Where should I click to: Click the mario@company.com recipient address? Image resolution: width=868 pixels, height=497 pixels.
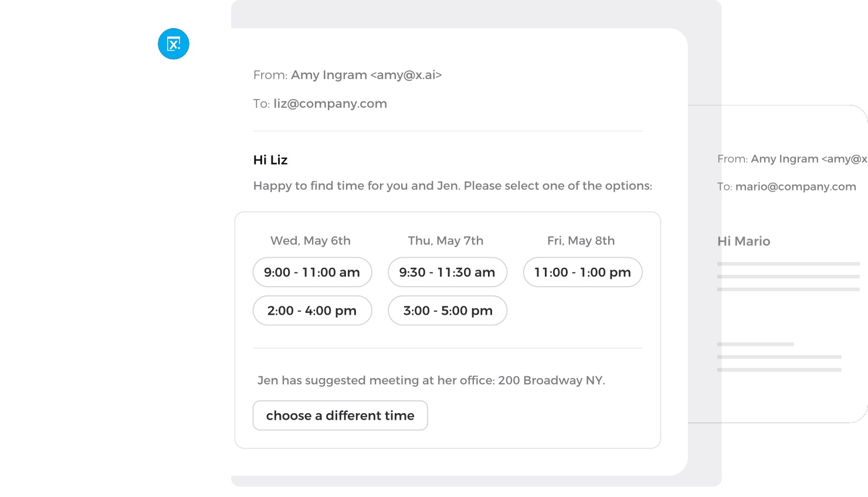pos(795,187)
